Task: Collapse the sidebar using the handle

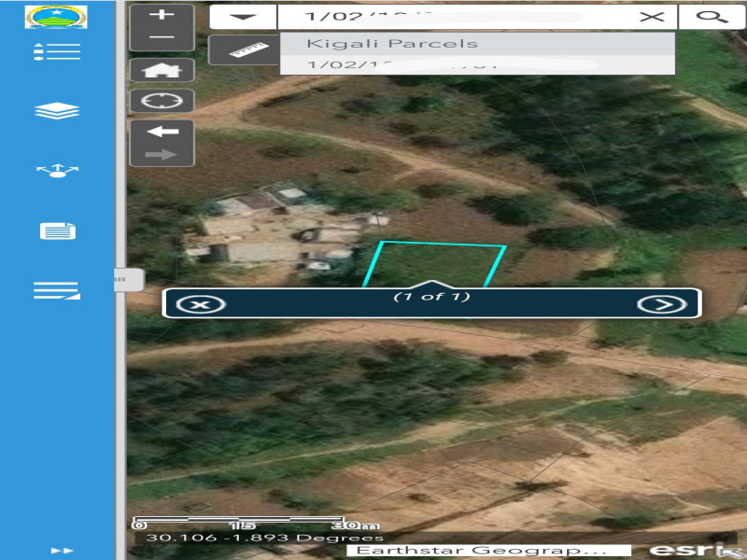Action: coord(129,279)
